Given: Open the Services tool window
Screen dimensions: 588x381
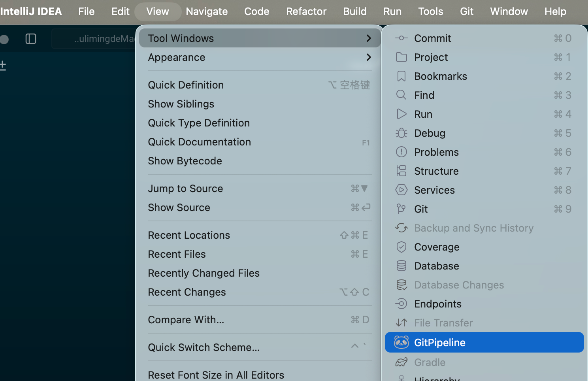Looking at the screenshot, I should pos(434,190).
